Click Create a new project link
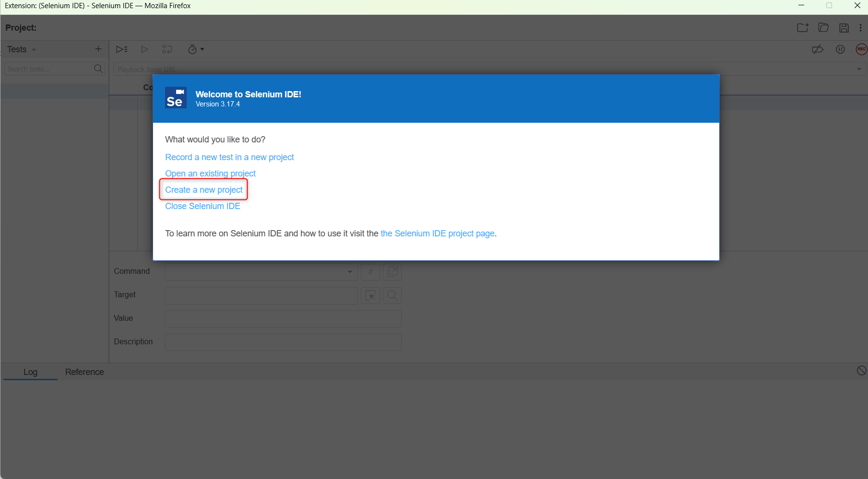868x479 pixels. pos(203,189)
